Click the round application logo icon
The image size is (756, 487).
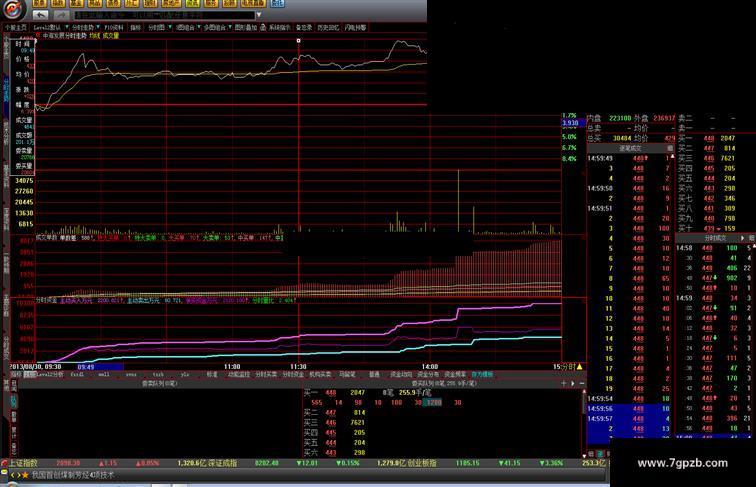pyautogui.click(x=13, y=8)
